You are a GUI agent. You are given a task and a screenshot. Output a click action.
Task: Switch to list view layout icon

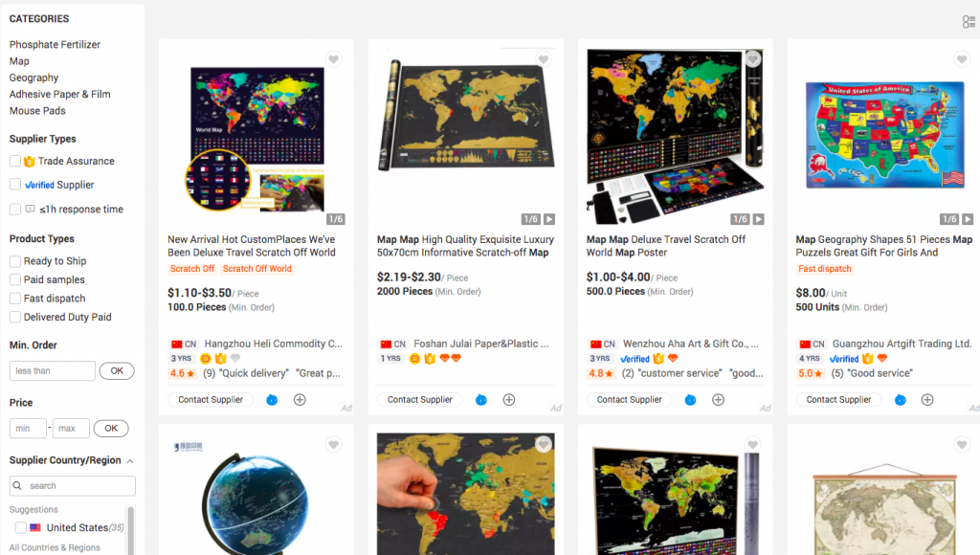[969, 23]
